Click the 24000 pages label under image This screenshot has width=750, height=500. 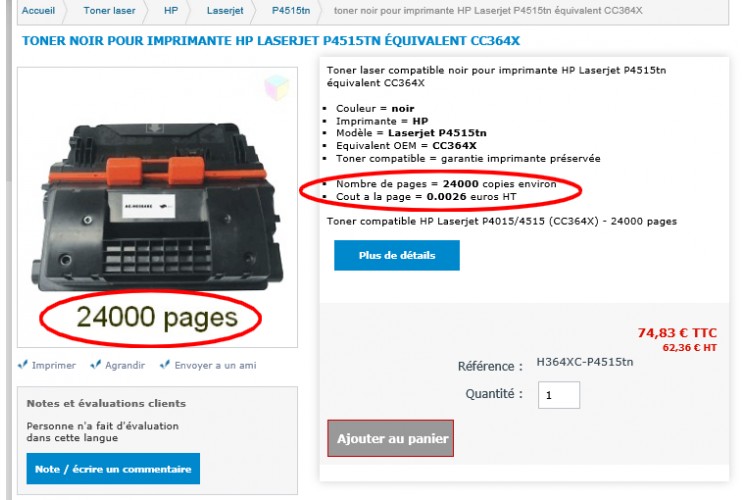(157, 317)
